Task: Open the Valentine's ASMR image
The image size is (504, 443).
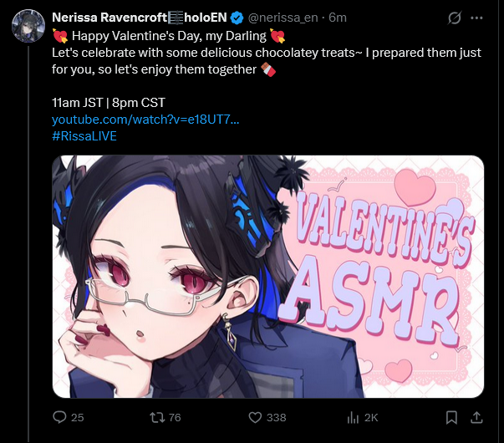Action: click(267, 277)
